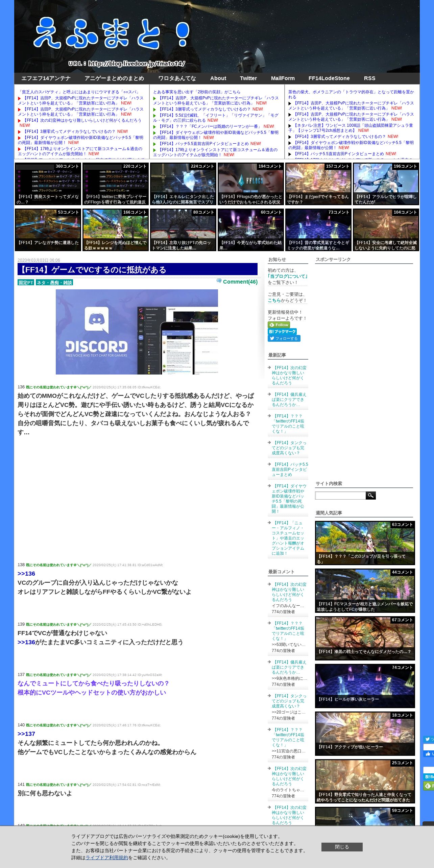
Task: Click the Hatena B! ブックマーク button
Action: click(282, 332)
